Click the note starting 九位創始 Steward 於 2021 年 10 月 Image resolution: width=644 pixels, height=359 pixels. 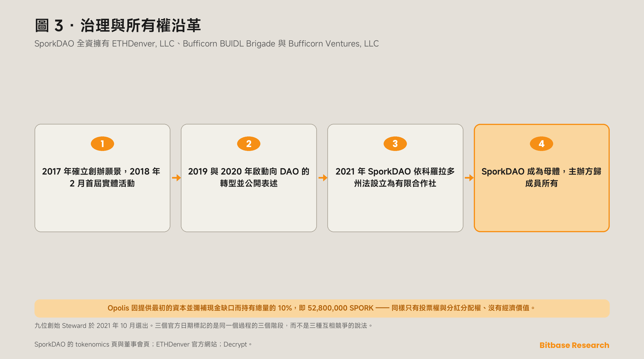coord(204,325)
